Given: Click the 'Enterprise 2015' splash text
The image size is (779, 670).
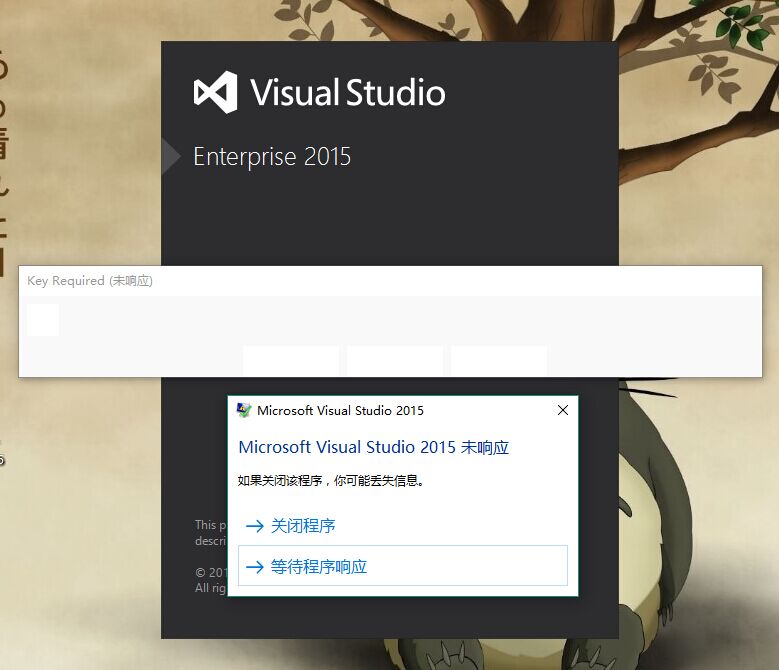Looking at the screenshot, I should [272, 157].
